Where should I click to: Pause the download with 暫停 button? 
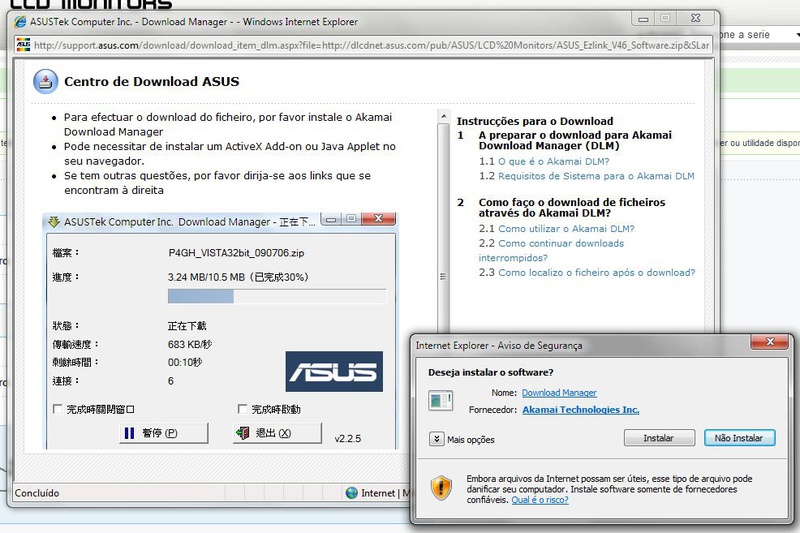(x=164, y=433)
